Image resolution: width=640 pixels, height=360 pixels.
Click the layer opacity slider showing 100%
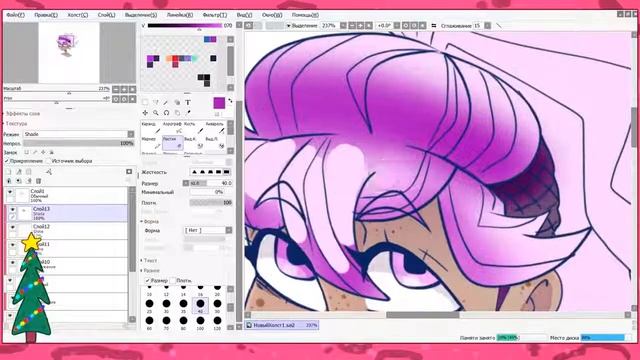click(x=79, y=143)
